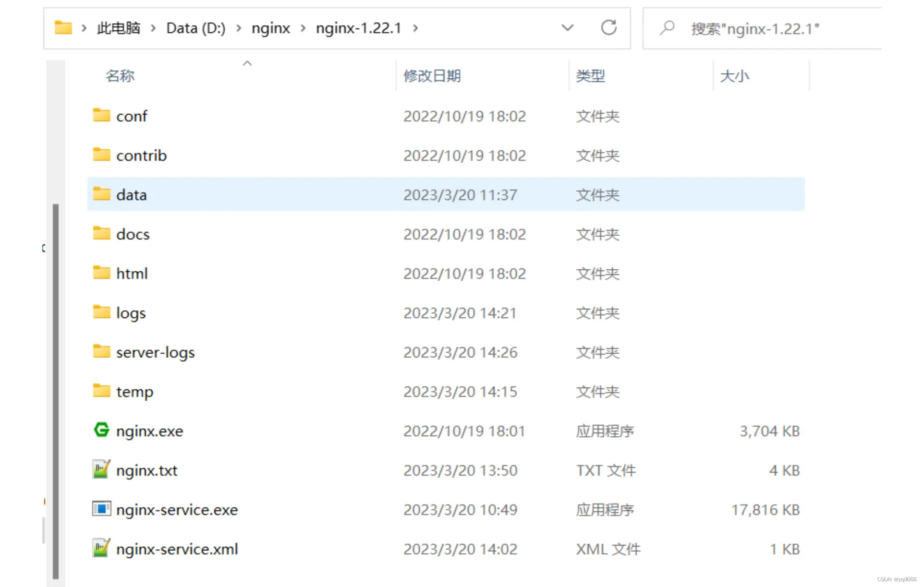Select the contrib folder name
The width and height of the screenshot is (924, 587).
coord(141,156)
